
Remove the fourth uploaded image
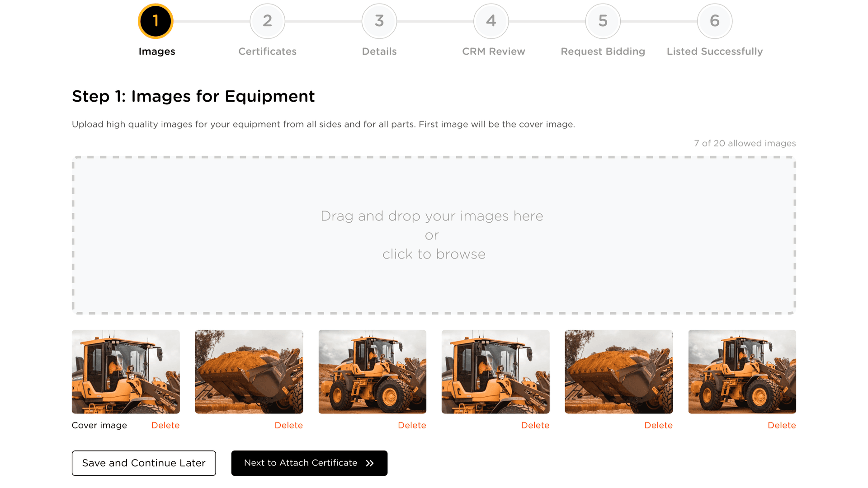[535, 425]
